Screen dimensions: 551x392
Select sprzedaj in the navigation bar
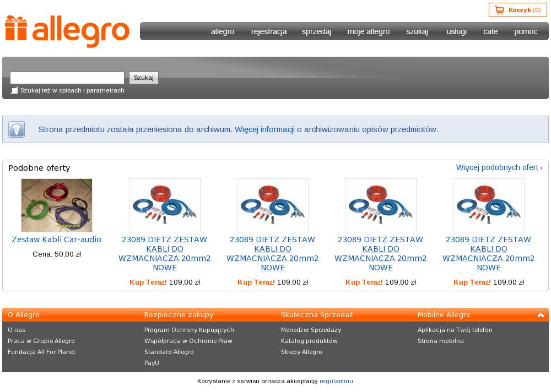click(317, 31)
